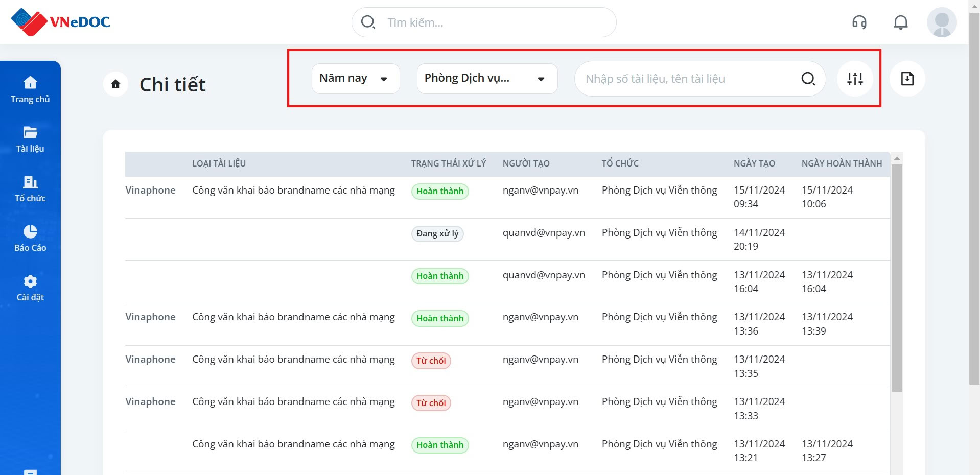
Task: Click search icon in document filter field
Action: click(808, 79)
